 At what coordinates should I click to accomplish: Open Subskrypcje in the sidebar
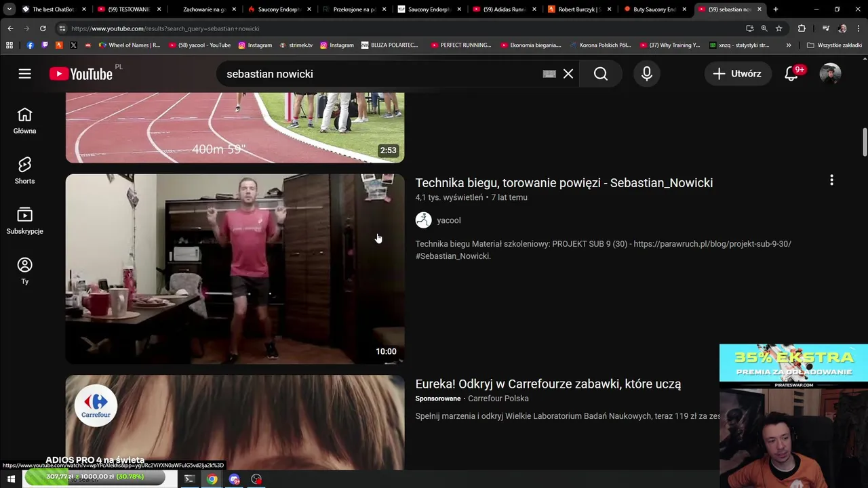click(x=24, y=221)
